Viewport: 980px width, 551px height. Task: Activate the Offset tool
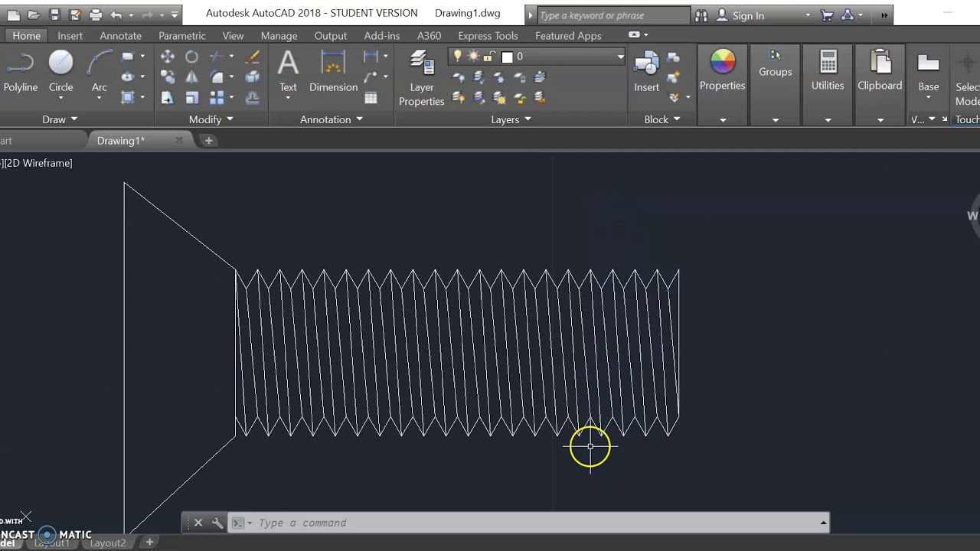click(253, 97)
